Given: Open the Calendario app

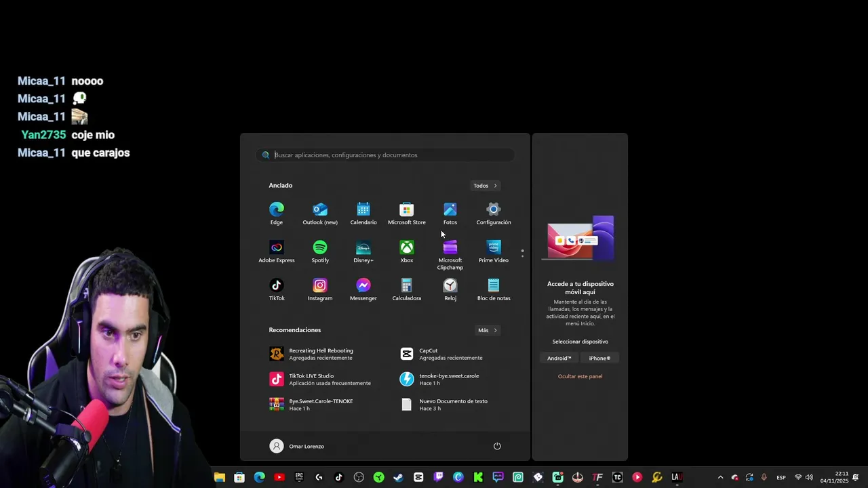Looking at the screenshot, I should (363, 213).
